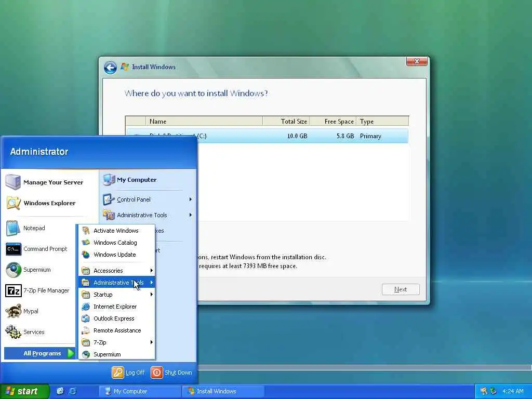The image size is (532, 399).
Task: Click the Next button in installer
Action: [x=401, y=289]
